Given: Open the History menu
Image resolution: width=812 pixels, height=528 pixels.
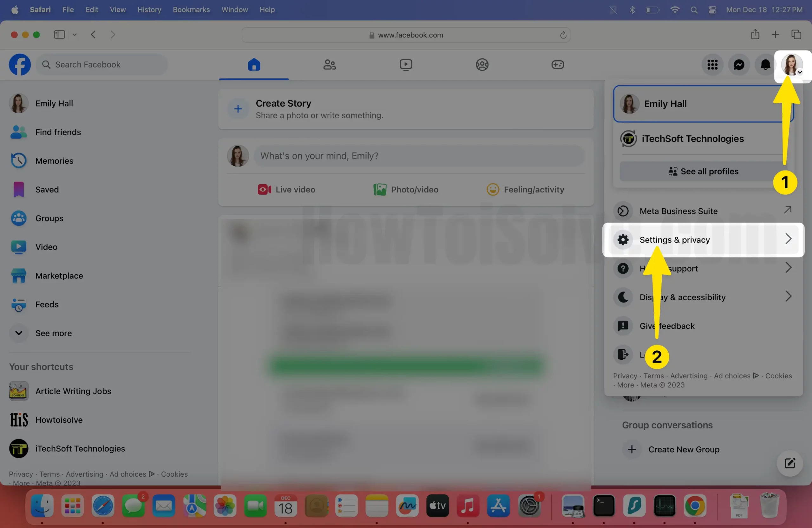Looking at the screenshot, I should [149, 10].
